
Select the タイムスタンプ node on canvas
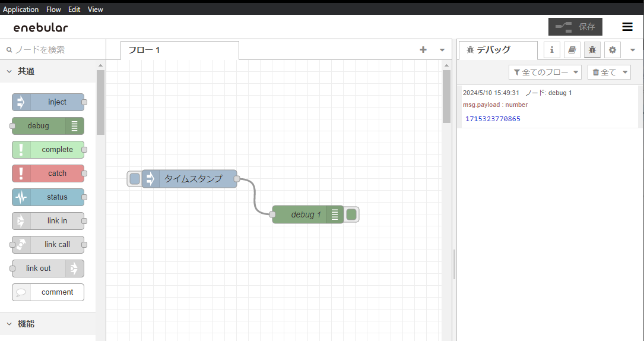(x=189, y=179)
